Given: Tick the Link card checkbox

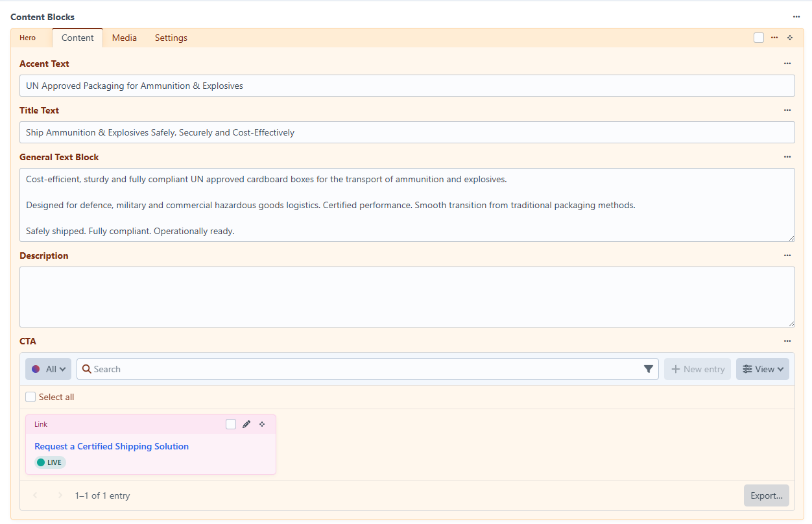Looking at the screenshot, I should (231, 424).
